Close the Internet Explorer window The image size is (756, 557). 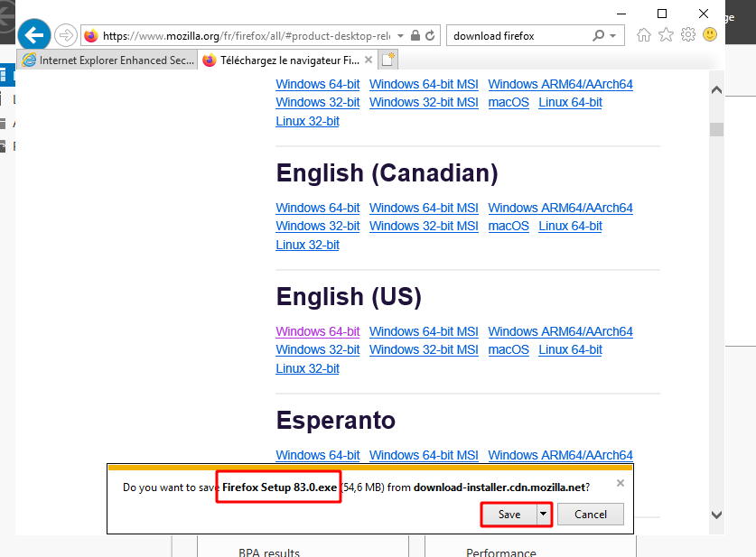[x=704, y=14]
